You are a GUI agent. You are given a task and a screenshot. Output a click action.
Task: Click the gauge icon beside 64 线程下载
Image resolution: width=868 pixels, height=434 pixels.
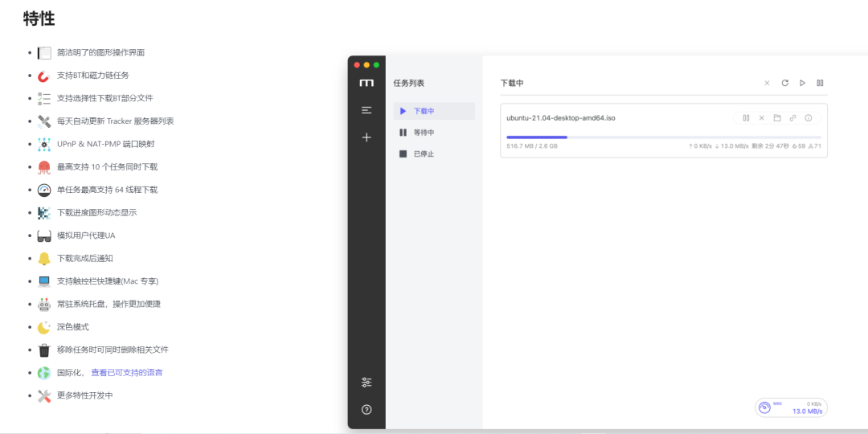(x=44, y=190)
